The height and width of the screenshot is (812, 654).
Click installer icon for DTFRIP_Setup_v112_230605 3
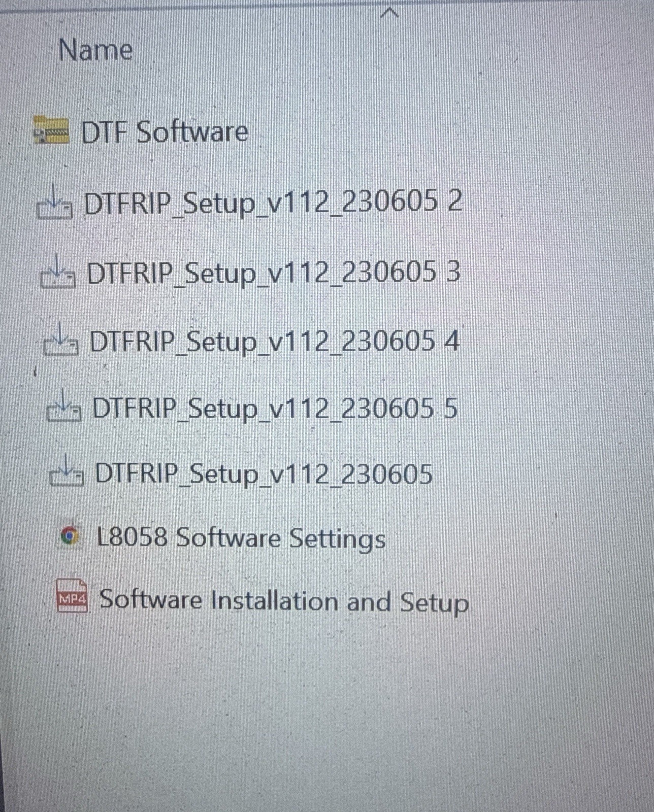coord(57,272)
